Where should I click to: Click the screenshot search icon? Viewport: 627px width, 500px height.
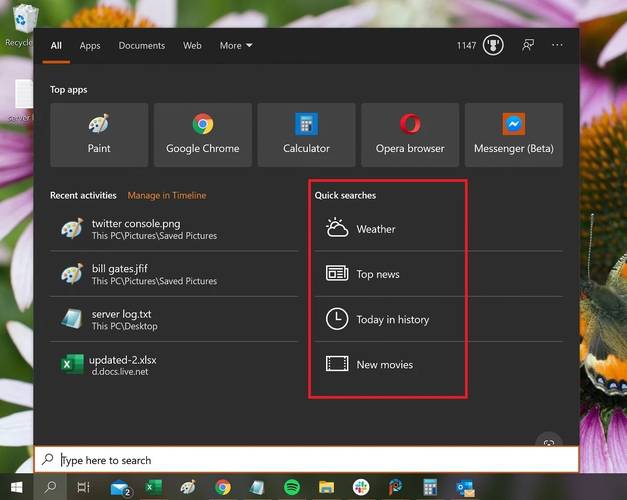(x=549, y=441)
